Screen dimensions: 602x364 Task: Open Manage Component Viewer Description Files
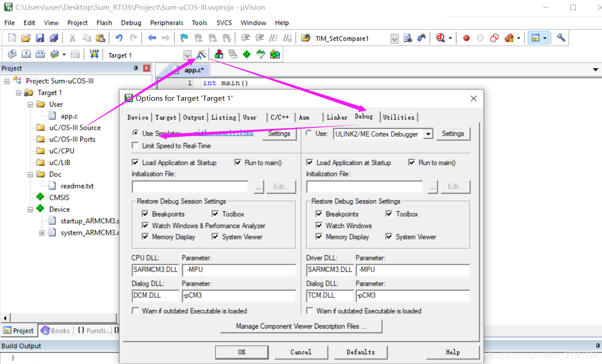click(301, 326)
